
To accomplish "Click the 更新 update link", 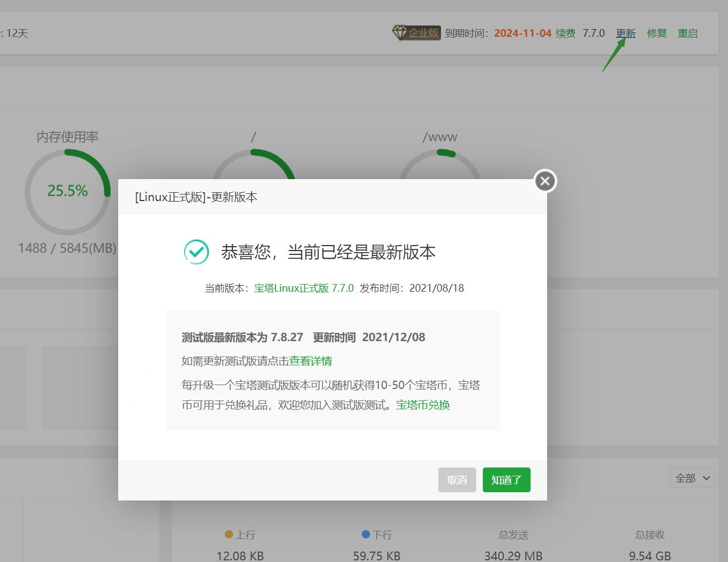I will coord(626,33).
